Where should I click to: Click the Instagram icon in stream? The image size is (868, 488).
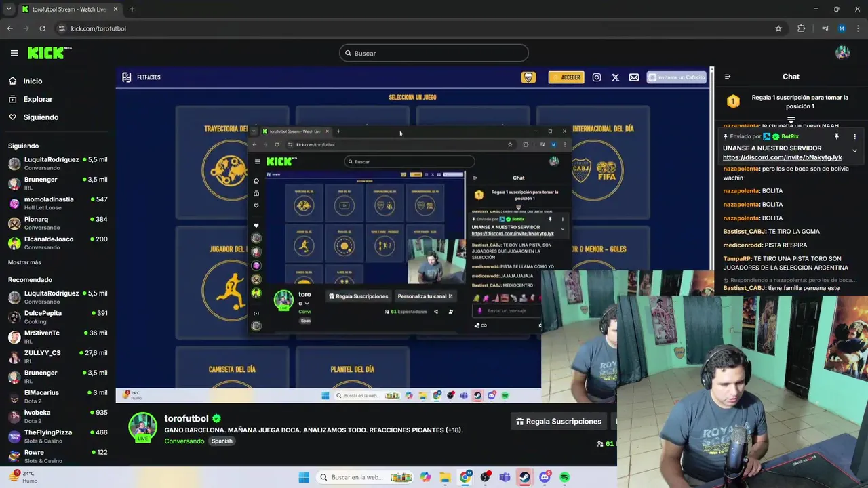point(597,77)
